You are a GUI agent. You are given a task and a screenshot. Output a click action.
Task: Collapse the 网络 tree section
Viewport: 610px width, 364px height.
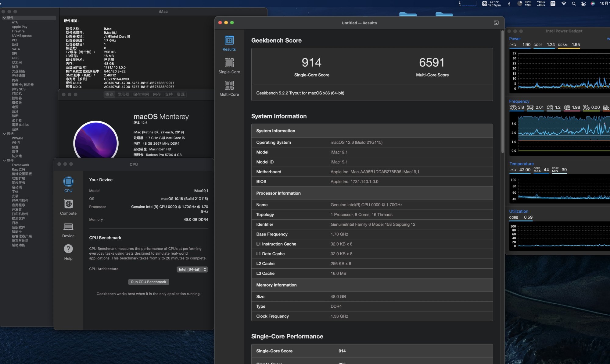pyautogui.click(x=4, y=134)
